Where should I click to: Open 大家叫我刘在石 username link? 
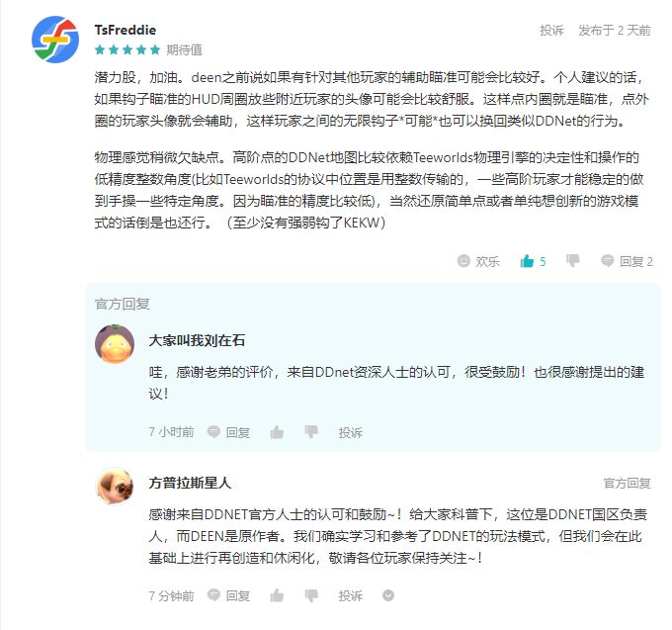[x=197, y=340]
